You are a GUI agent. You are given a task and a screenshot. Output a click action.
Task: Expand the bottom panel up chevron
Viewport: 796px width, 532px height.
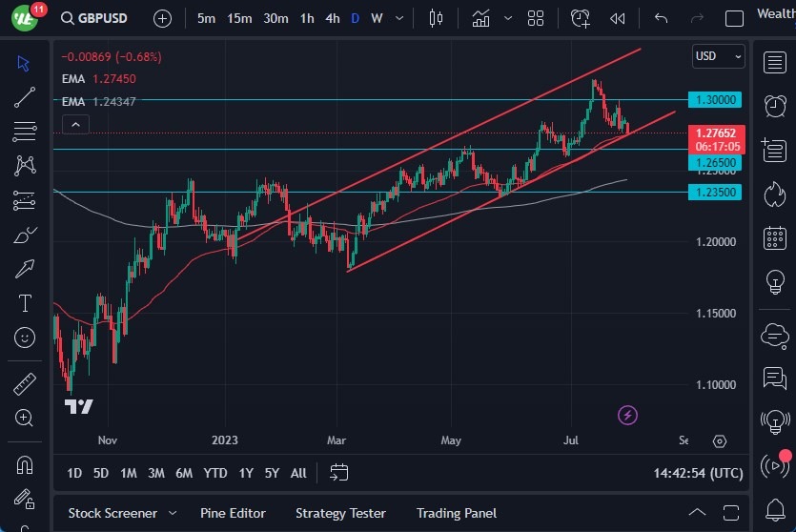[698, 513]
